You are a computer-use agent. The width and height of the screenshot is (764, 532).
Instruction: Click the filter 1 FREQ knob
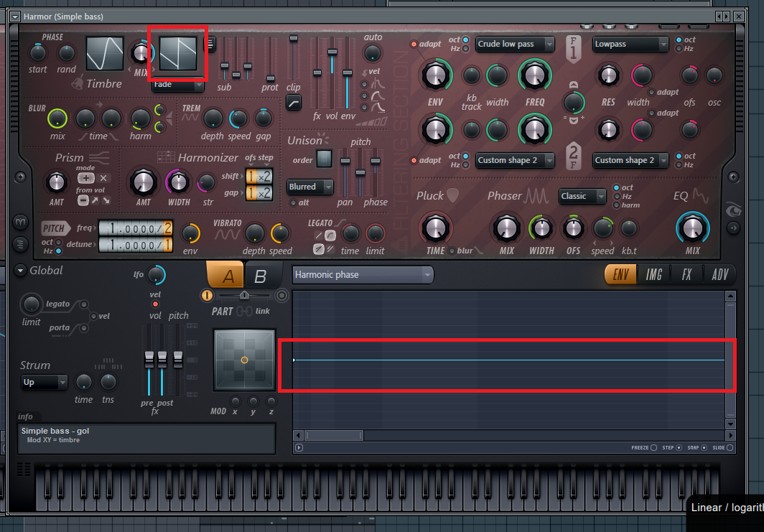click(x=534, y=75)
